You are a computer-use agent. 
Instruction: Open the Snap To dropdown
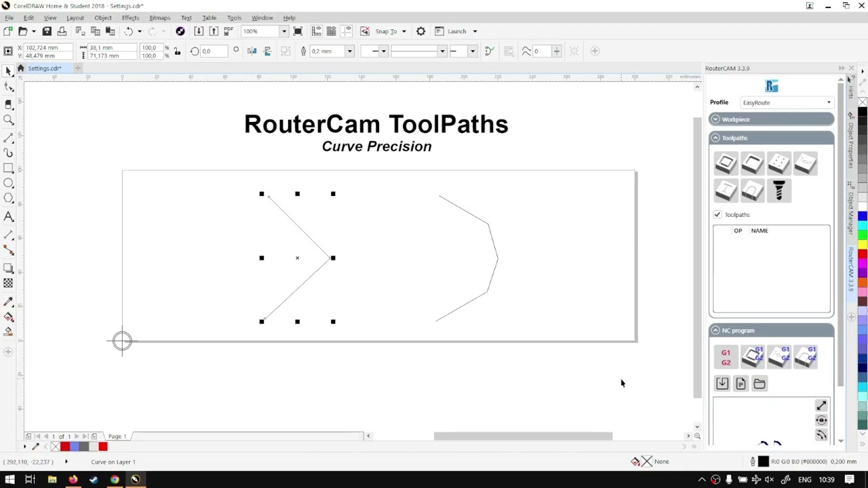[x=404, y=31]
